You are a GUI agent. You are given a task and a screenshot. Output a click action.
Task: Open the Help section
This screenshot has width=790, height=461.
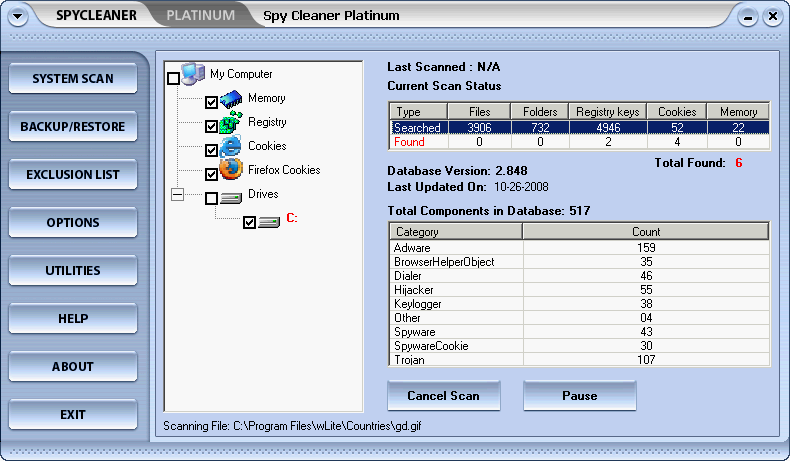73,318
